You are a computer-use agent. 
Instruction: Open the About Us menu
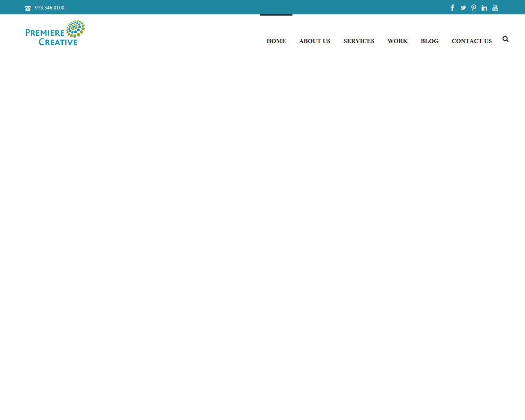pos(315,41)
